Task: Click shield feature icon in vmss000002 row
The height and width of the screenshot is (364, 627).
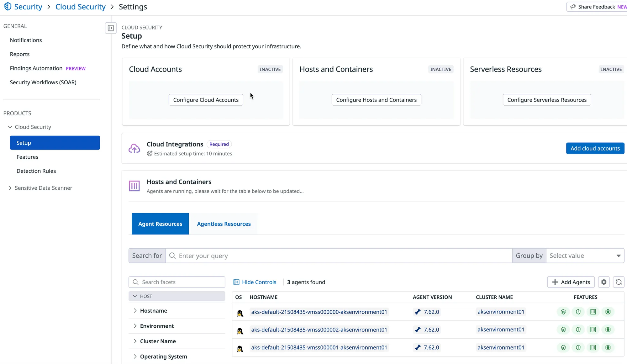Action: 578,330
